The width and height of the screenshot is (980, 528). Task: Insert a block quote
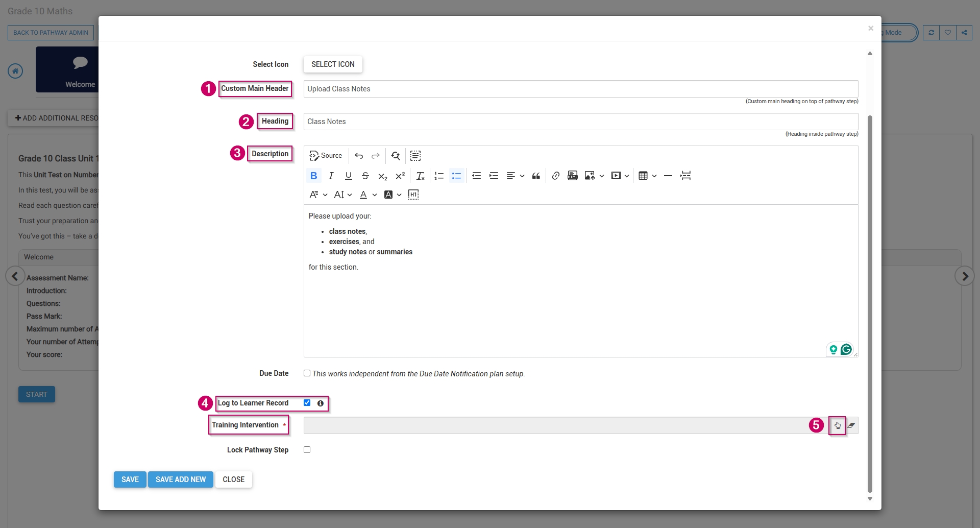pyautogui.click(x=536, y=176)
